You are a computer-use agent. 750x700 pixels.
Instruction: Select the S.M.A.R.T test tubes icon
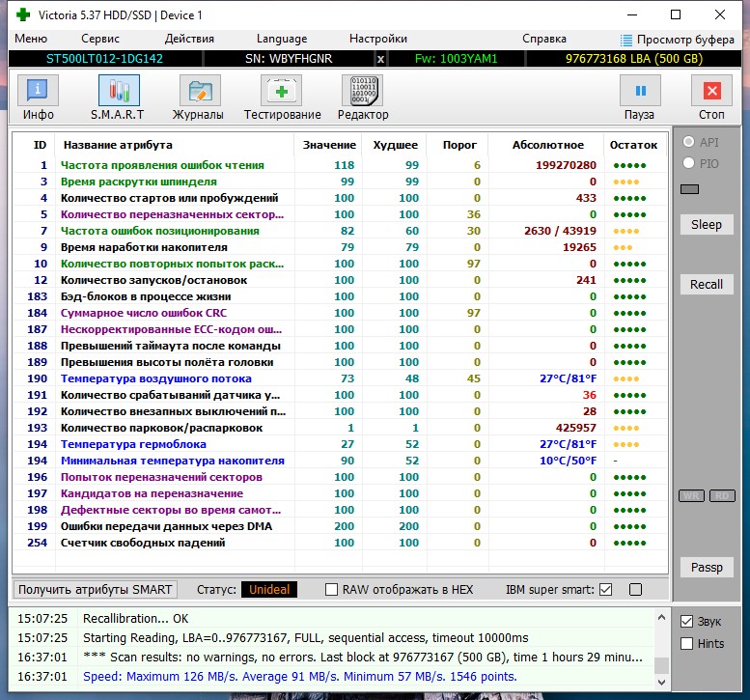(119, 91)
